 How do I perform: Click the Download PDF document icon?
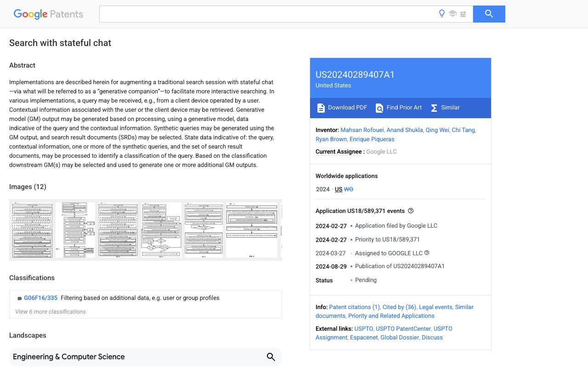click(321, 108)
